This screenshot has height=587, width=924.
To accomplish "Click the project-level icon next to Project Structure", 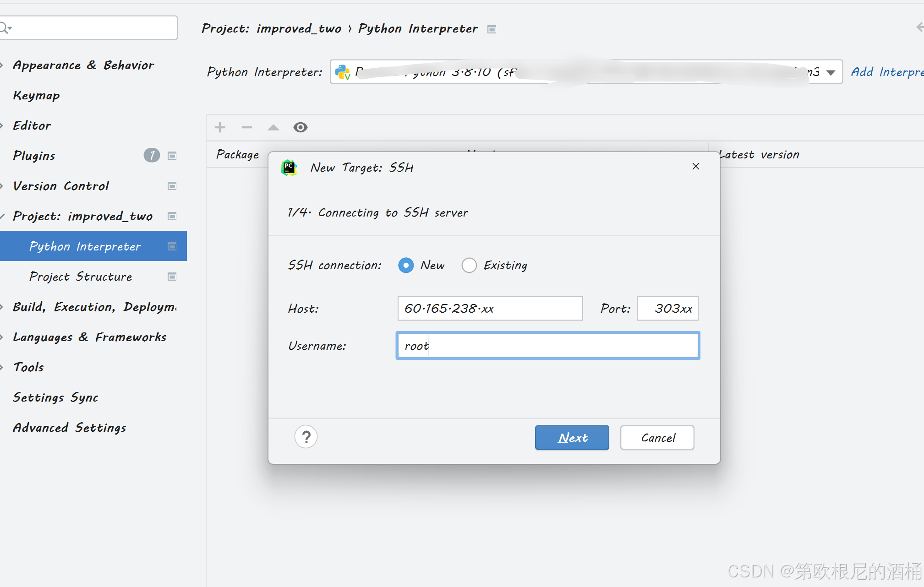I will [x=172, y=277].
